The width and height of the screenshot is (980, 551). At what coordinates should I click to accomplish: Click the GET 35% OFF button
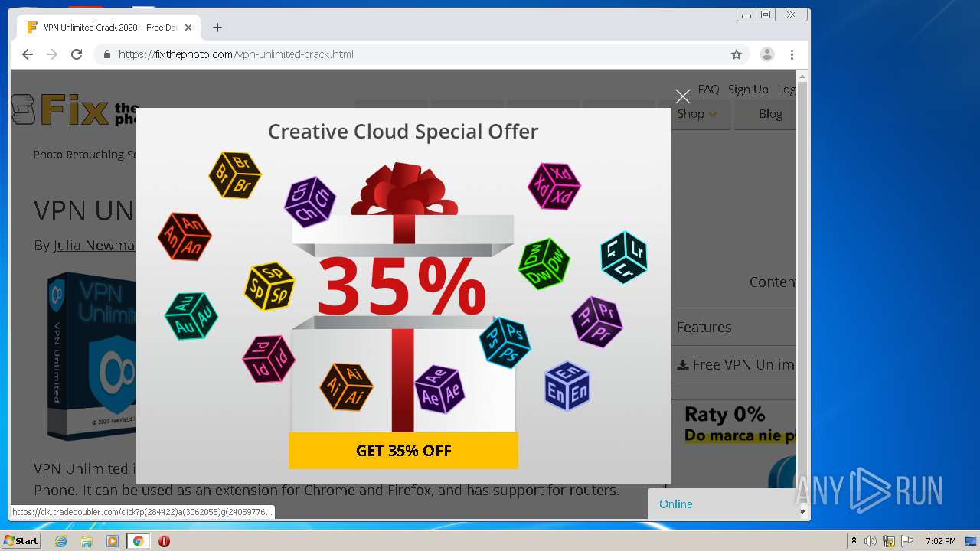pyautogui.click(x=403, y=451)
